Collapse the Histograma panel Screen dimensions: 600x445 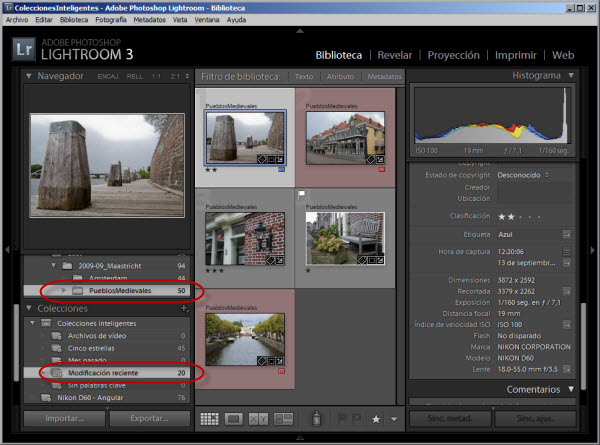(571, 75)
